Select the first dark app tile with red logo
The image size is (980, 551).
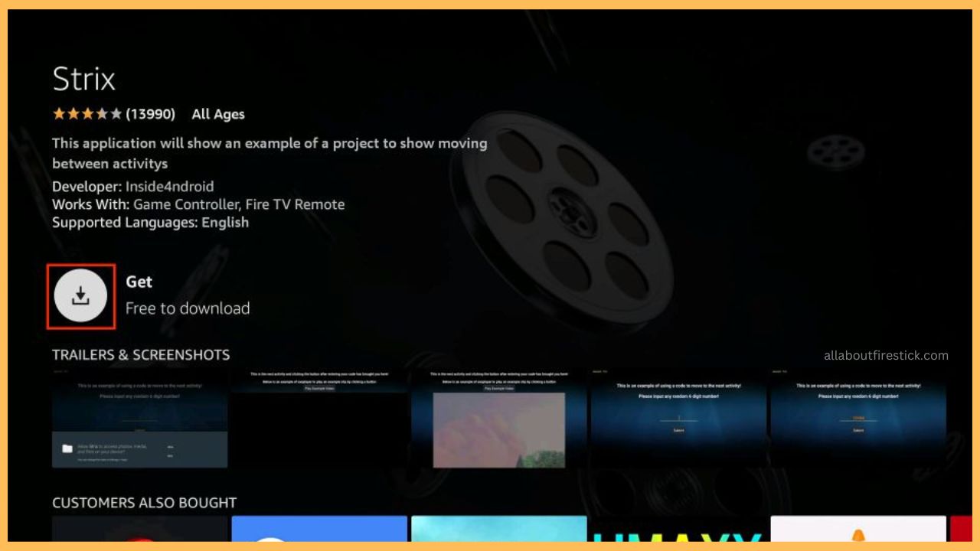[139, 529]
